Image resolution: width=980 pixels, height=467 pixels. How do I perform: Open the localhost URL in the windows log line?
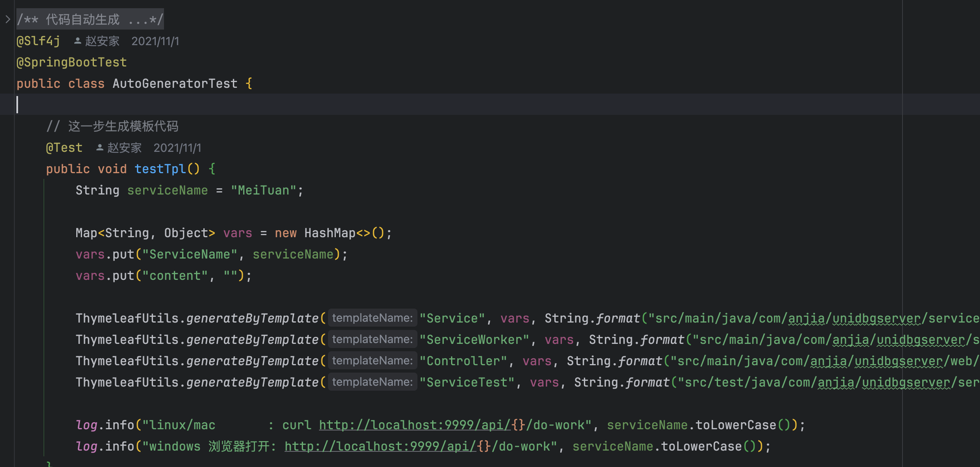(380, 446)
